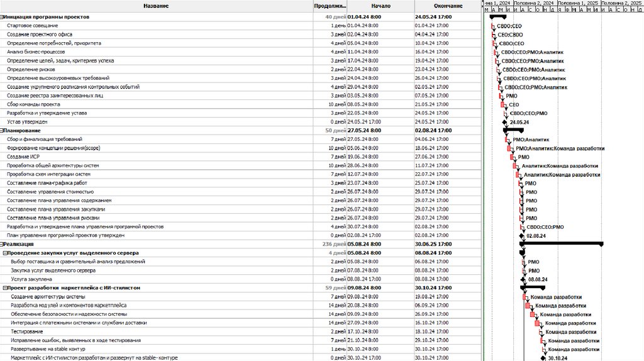
Task: Click the Начало column header
Action: 380,6
